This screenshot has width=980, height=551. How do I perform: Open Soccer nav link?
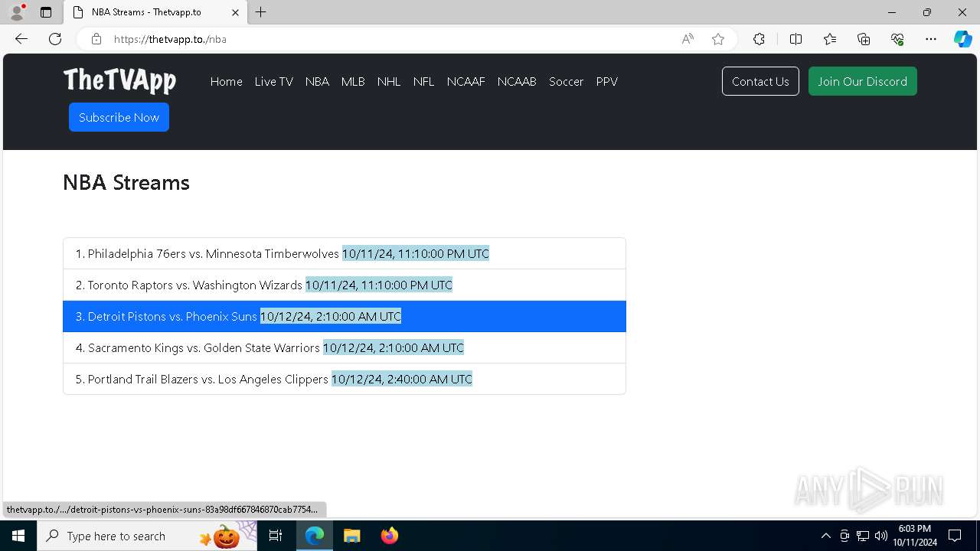567,81
